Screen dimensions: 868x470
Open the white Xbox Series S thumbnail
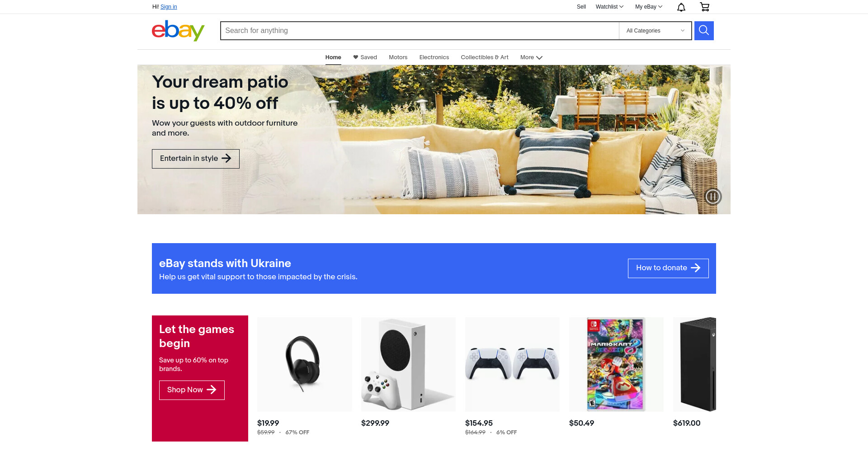(408, 364)
